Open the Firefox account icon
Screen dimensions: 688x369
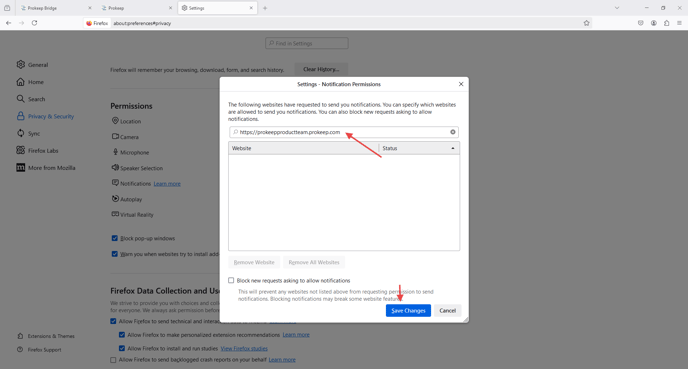click(654, 23)
